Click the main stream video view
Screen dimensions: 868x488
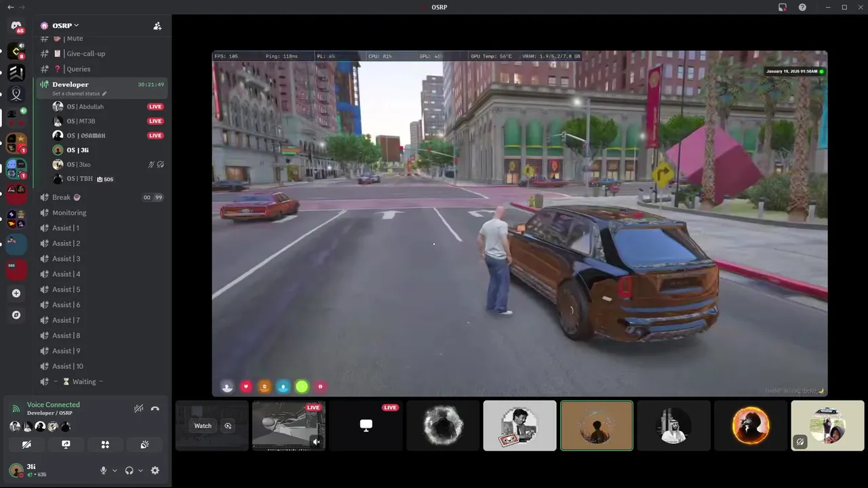tap(519, 224)
